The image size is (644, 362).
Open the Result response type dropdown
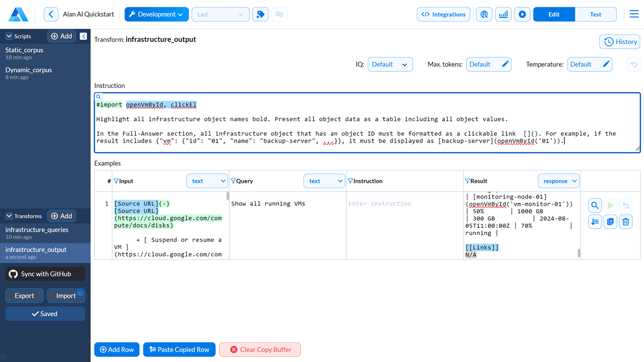pos(558,181)
